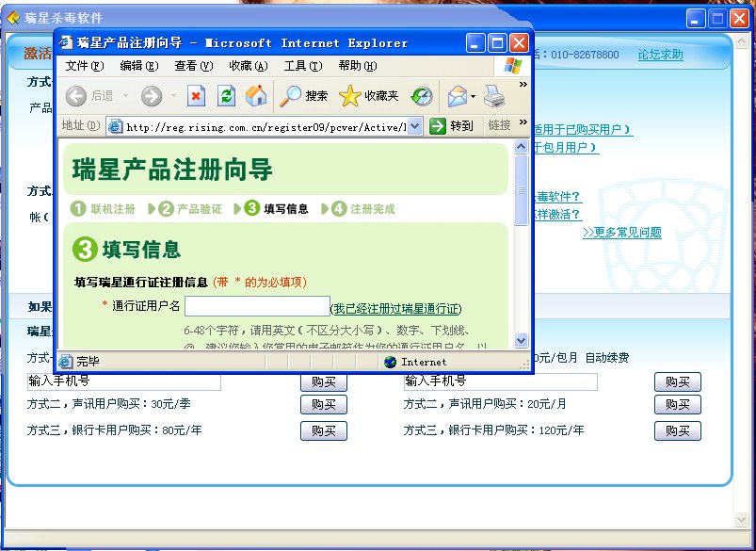756x551 pixels.
Task: Click the status bar 完毕 page icon
Action: coord(66,362)
